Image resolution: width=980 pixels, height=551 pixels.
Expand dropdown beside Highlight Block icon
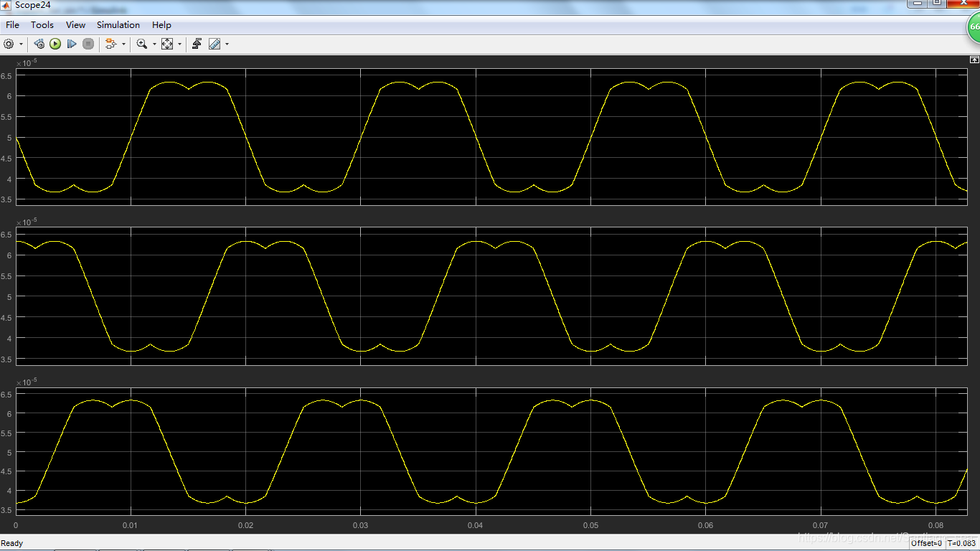click(x=123, y=44)
